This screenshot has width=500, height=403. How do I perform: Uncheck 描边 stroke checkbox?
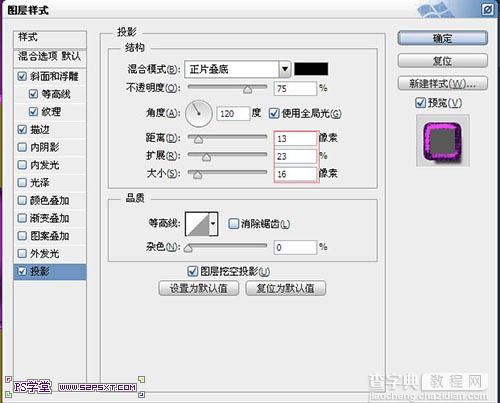pyautogui.click(x=22, y=129)
